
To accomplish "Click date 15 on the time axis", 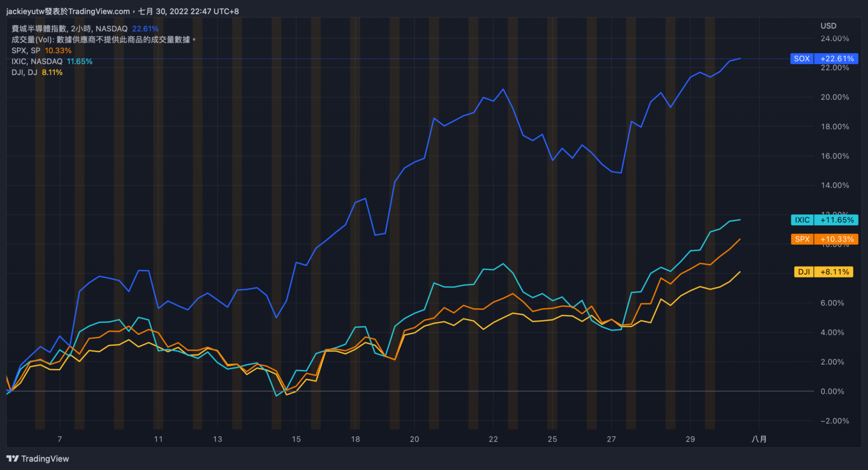I will pos(296,439).
